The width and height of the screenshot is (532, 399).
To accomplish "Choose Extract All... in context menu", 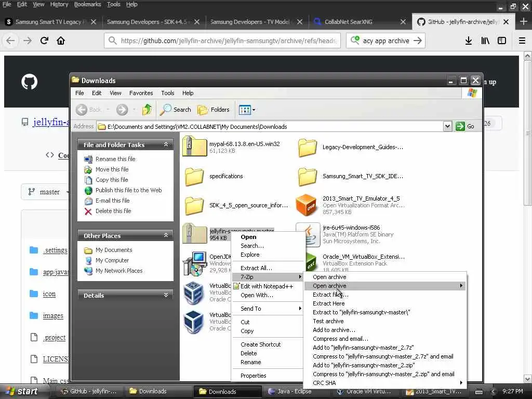I will [x=267, y=268].
